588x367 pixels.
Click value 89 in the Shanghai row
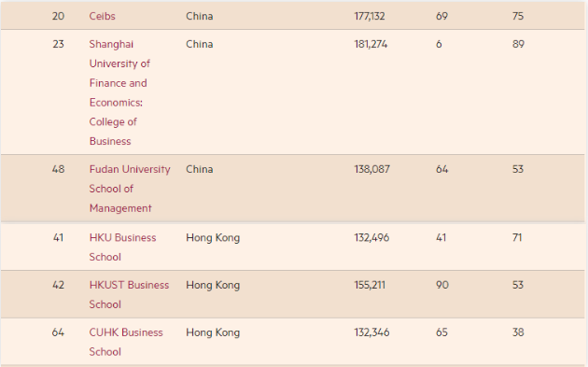[x=518, y=44]
